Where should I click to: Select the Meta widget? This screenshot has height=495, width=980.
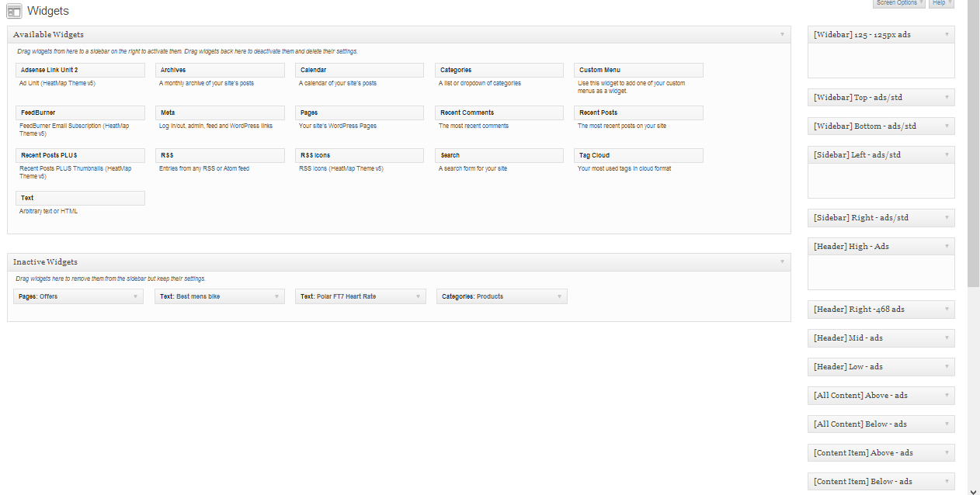click(x=220, y=113)
